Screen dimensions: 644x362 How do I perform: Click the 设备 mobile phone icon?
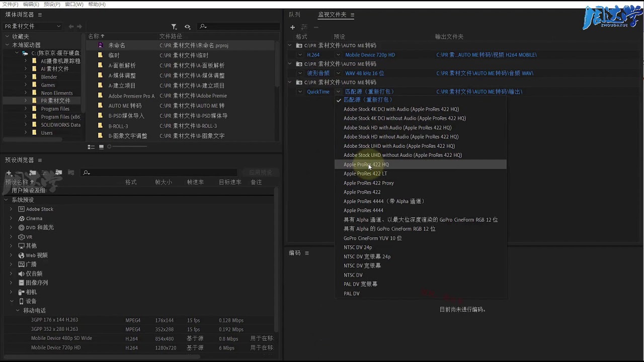pos(21,301)
